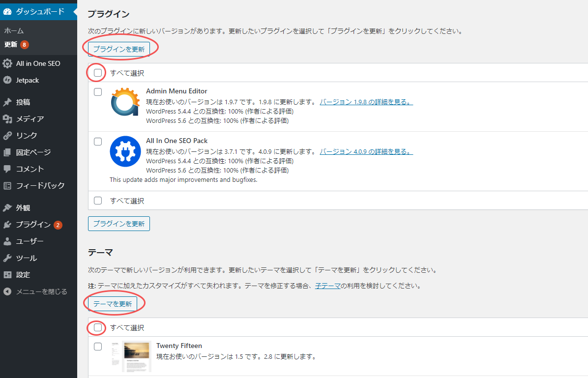Open the All in One SEO menu

38,63
